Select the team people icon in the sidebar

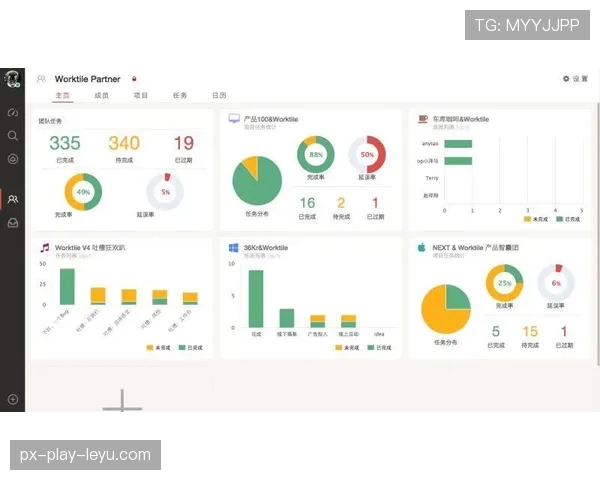(x=13, y=199)
